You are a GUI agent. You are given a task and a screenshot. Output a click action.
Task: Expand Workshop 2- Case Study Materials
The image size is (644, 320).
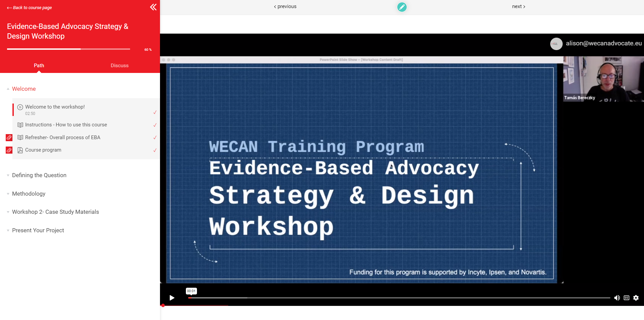(55, 212)
